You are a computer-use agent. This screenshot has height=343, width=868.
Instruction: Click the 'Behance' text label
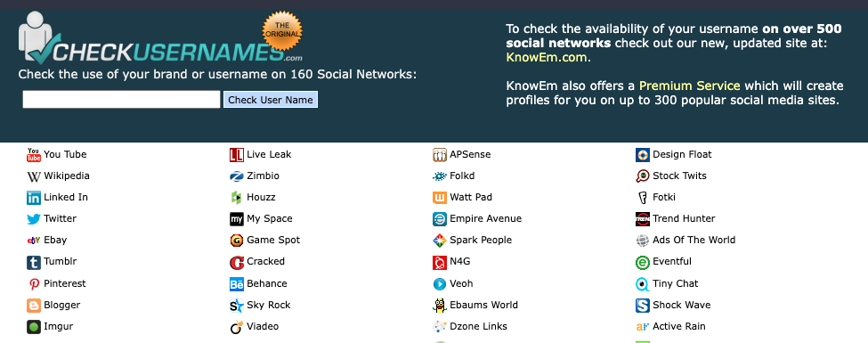coord(267,283)
